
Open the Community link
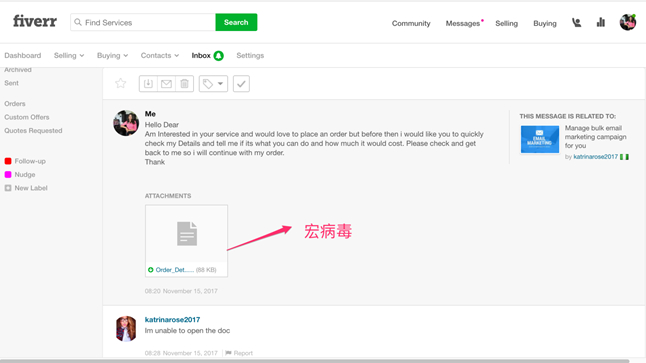coord(411,23)
